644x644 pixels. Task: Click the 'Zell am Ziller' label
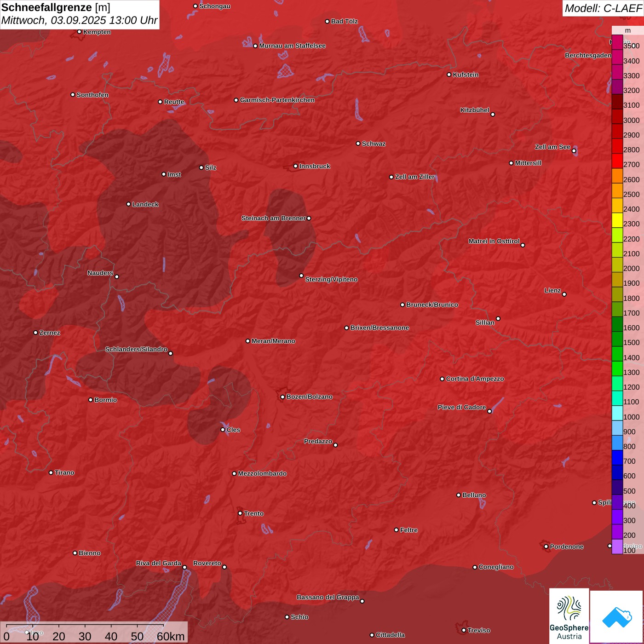[x=415, y=177]
